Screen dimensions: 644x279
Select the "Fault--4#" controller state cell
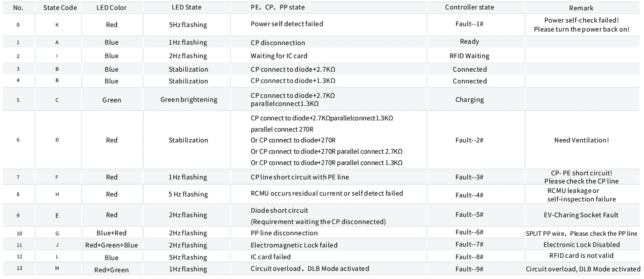(x=469, y=195)
